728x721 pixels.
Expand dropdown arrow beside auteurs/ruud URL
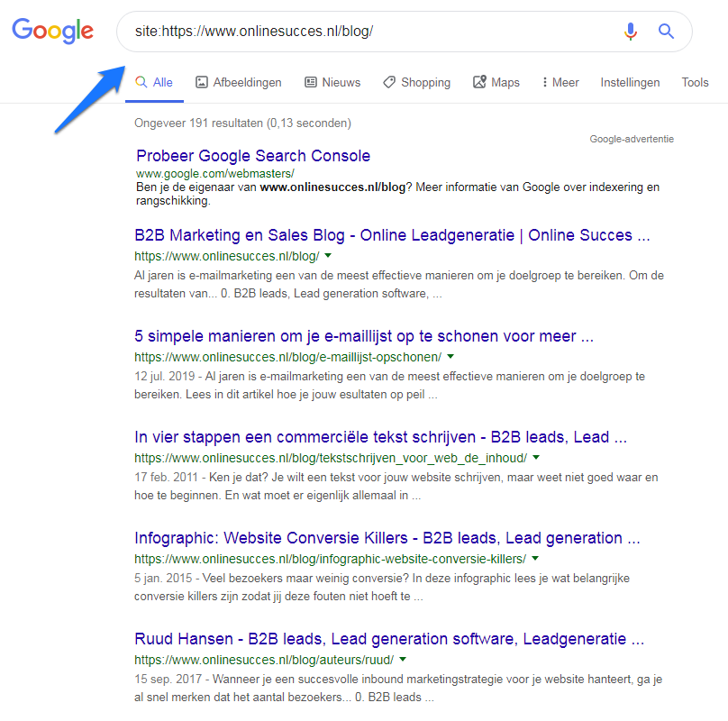click(x=403, y=659)
